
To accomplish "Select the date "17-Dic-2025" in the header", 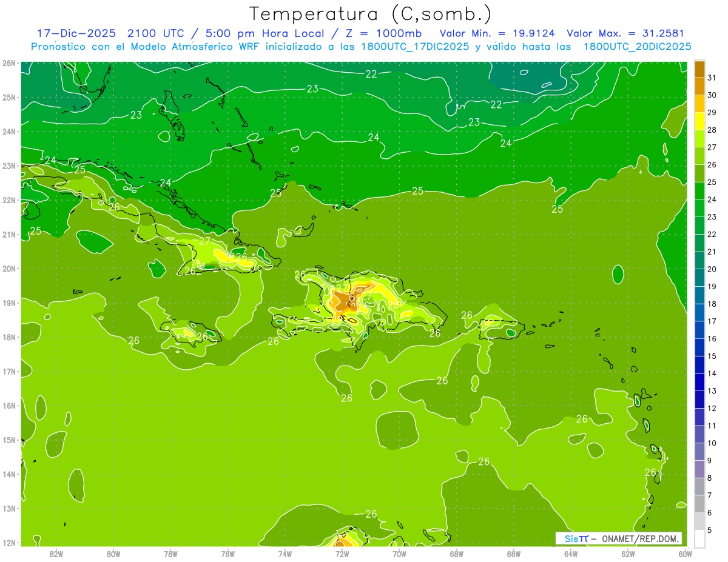I will click(x=76, y=33).
